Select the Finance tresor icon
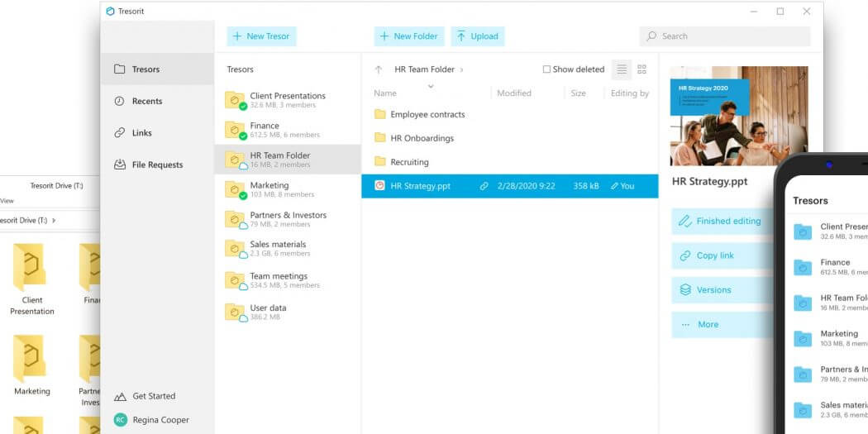 (236, 130)
